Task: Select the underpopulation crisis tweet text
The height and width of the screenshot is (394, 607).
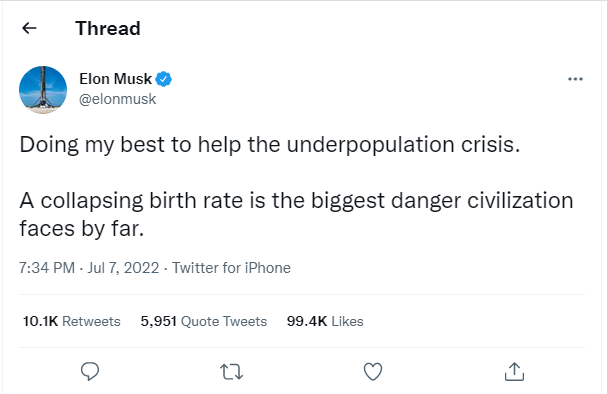Action: (x=270, y=145)
